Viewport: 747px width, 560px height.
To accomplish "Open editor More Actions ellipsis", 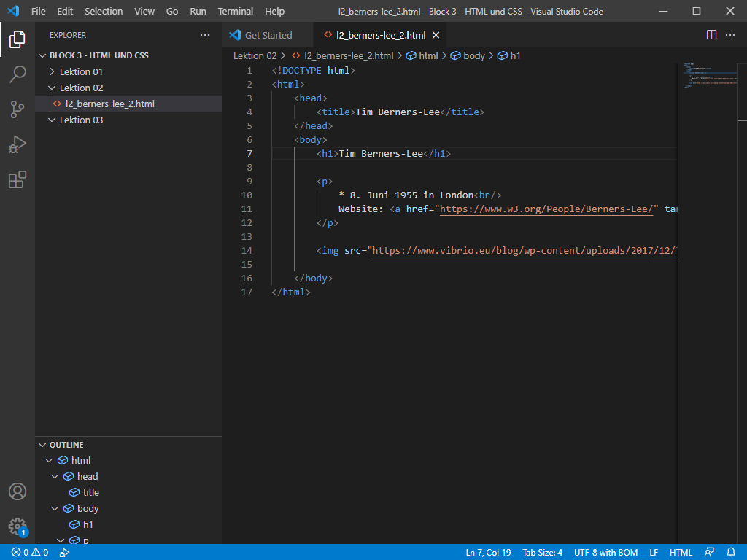I will [x=729, y=35].
